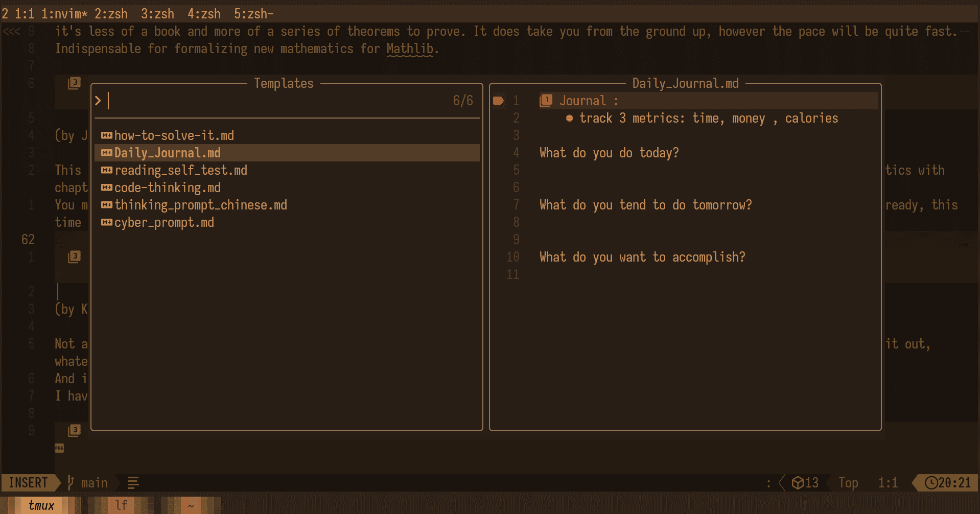Click the lines icon right of main
The width and height of the screenshot is (980, 514).
point(133,483)
